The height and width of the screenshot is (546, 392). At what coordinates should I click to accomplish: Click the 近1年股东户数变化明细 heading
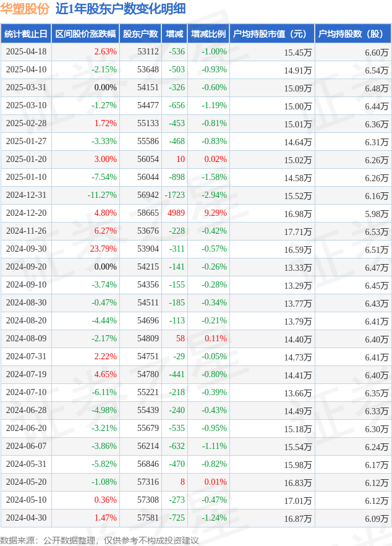[x=121, y=9]
